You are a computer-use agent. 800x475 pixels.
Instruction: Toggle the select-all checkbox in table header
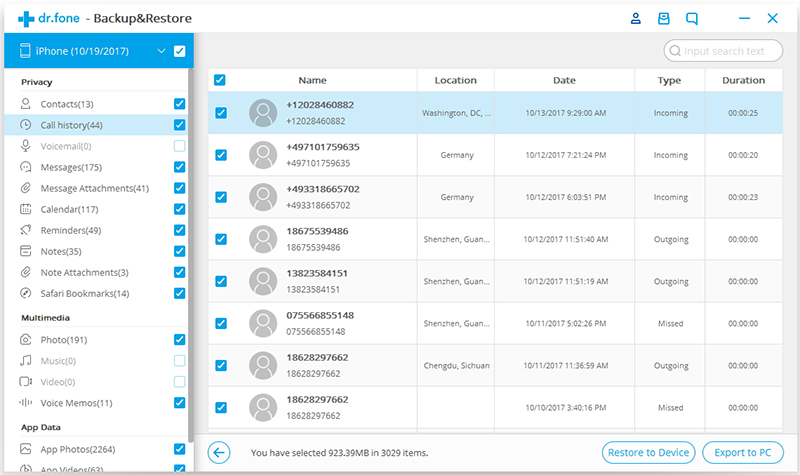click(220, 80)
